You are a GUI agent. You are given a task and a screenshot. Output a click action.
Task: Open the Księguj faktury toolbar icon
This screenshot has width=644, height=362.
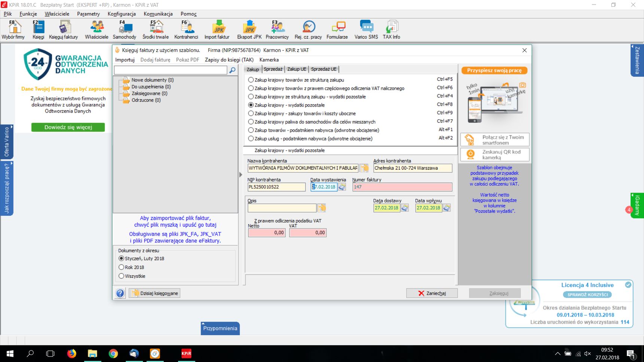63,30
